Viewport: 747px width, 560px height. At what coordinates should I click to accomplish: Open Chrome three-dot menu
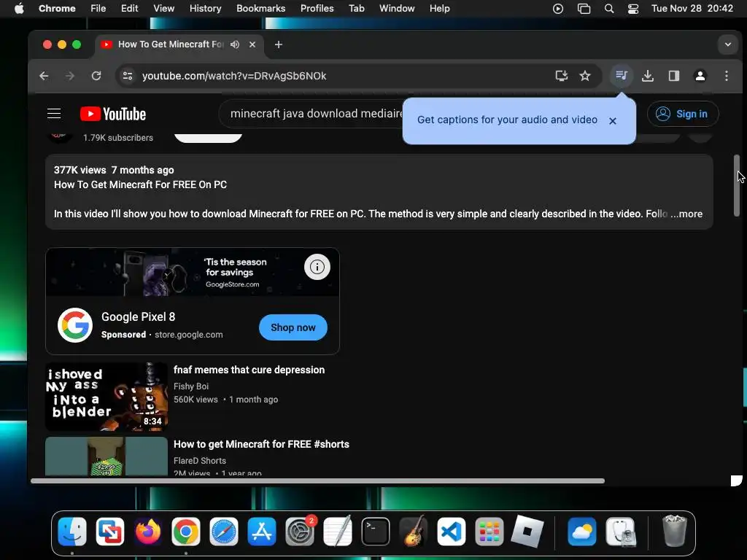point(727,76)
